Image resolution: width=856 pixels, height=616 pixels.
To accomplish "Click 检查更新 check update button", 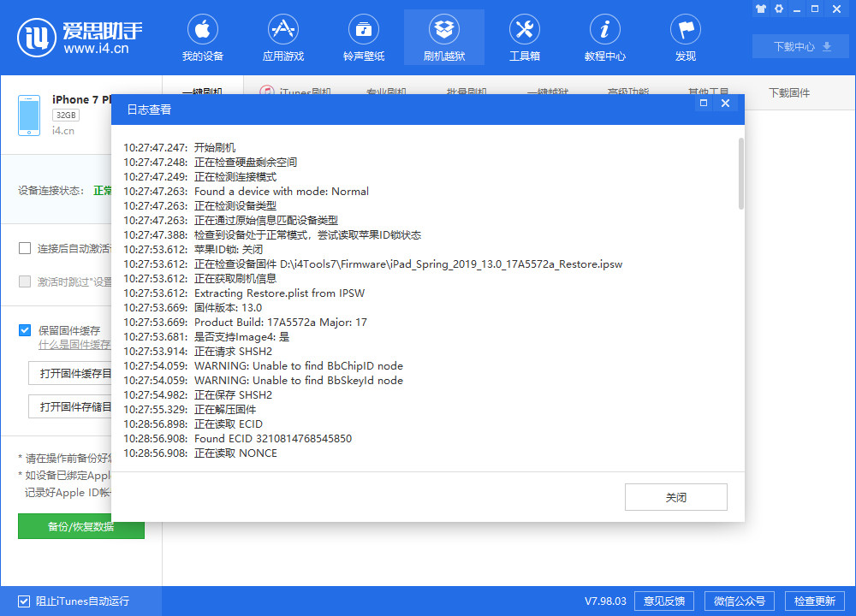I will [x=815, y=601].
